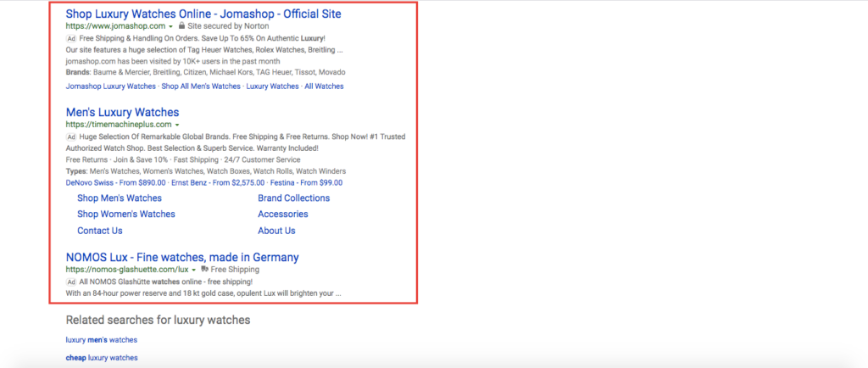This screenshot has height=368, width=868.
Task: Go to Shop Women's Watches sitelink
Action: 126,215
